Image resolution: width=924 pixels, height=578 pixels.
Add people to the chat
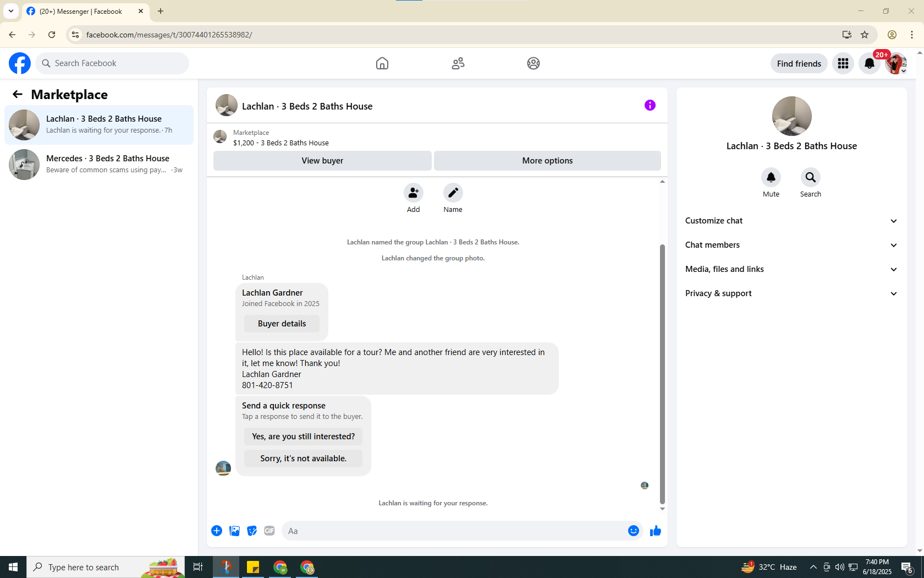[x=414, y=193]
